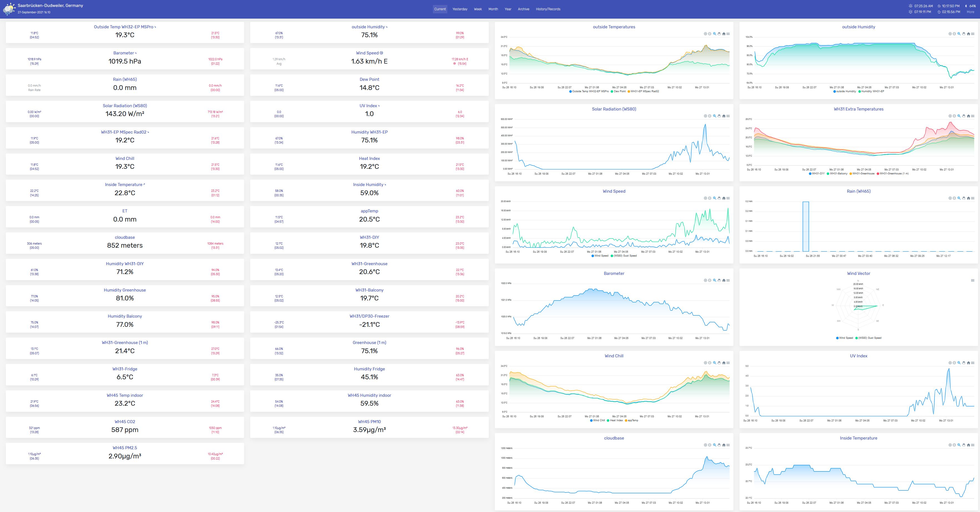Open hamburger menu on cloudbase chart
Image resolution: width=980 pixels, height=512 pixels.
click(x=728, y=445)
